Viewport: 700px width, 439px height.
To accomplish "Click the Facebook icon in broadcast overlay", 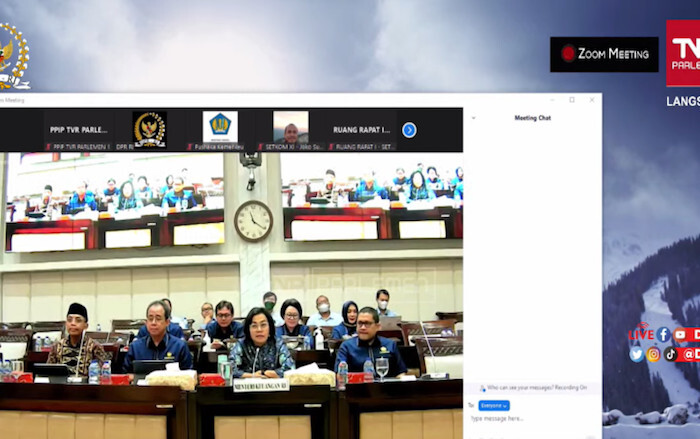I will pyautogui.click(x=663, y=334).
